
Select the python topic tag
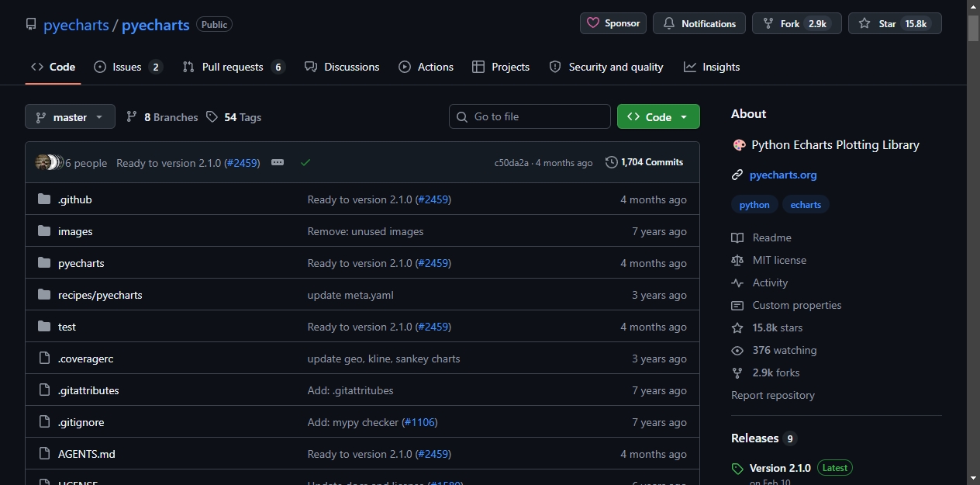[754, 205]
